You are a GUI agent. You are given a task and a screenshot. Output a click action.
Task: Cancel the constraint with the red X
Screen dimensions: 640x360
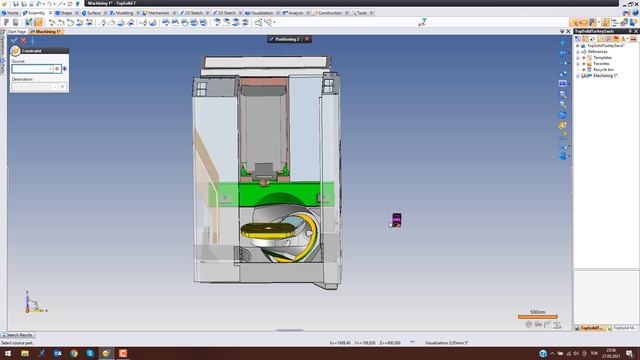[23, 40]
